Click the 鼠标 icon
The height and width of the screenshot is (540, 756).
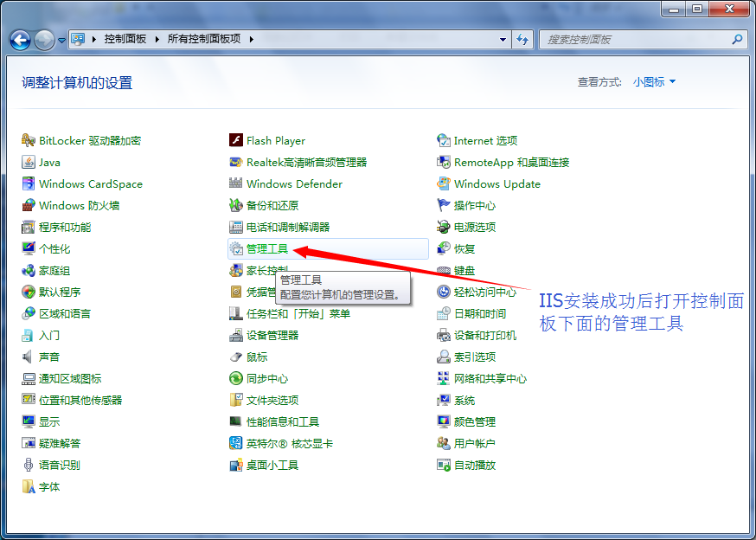(236, 357)
